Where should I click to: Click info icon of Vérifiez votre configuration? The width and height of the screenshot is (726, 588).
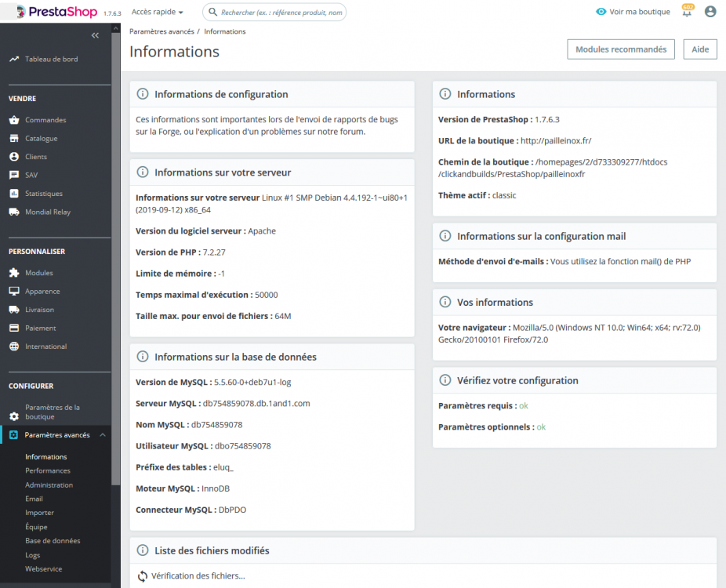coord(445,380)
